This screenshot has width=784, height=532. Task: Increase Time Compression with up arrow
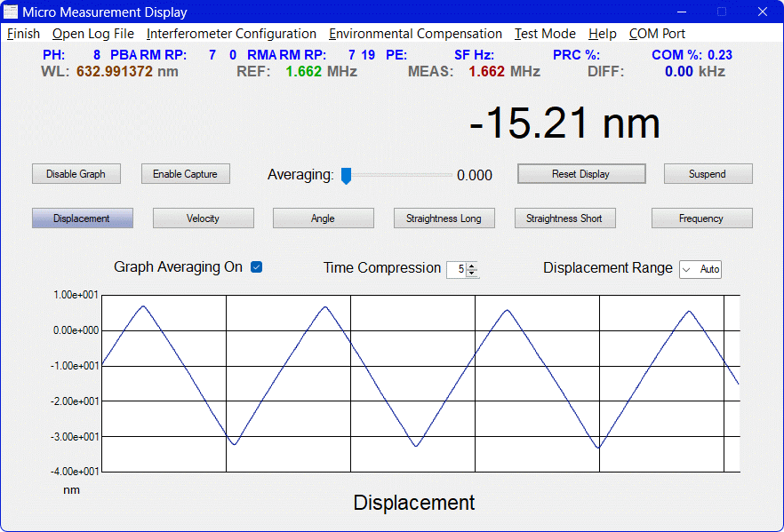pyautogui.click(x=472, y=266)
